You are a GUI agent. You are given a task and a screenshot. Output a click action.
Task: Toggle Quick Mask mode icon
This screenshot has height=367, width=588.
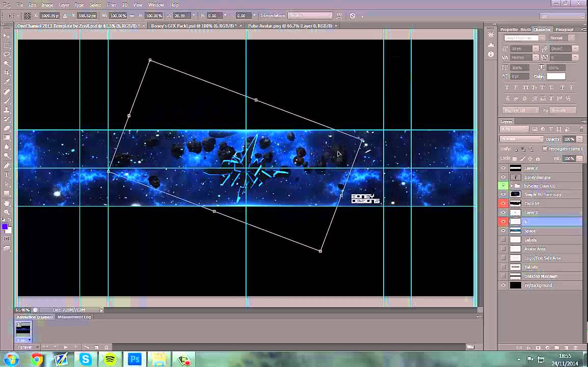click(x=7, y=239)
